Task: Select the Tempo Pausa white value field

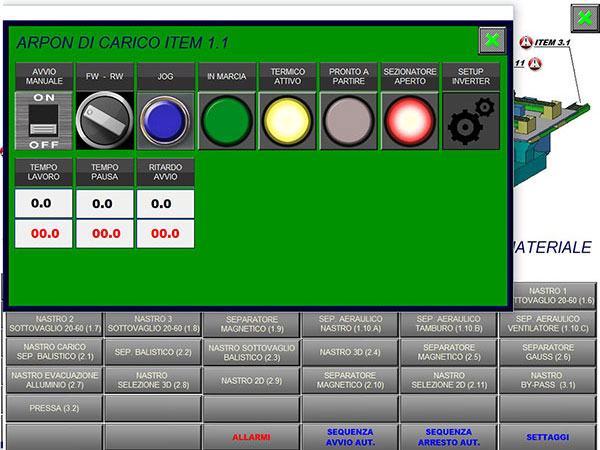Action: coord(104,203)
